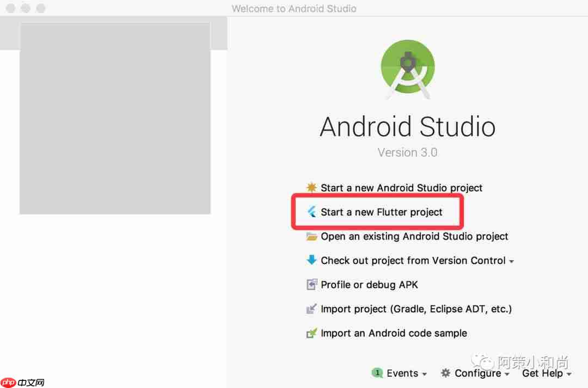Click the Profile or debug APK icon
588x388 pixels.
point(311,285)
